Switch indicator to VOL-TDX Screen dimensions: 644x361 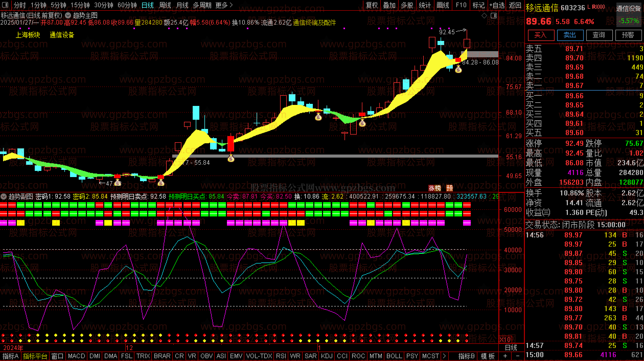(259, 356)
